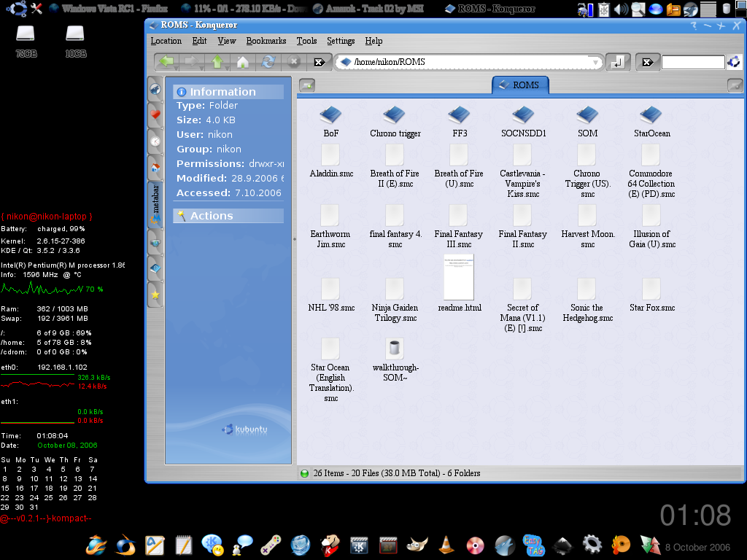The height and width of the screenshot is (560, 747).
Task: Open the Edit menu
Action: point(199,41)
